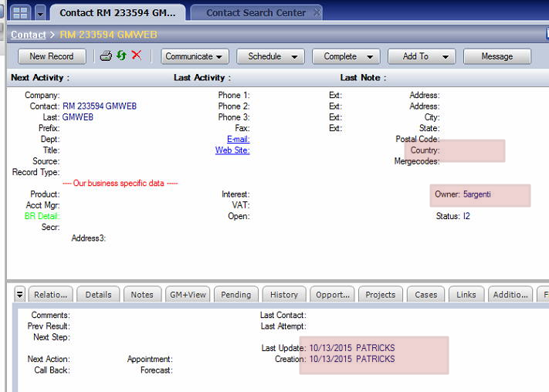Switch to the Pending tab
The height and width of the screenshot is (392, 549).
(x=236, y=295)
